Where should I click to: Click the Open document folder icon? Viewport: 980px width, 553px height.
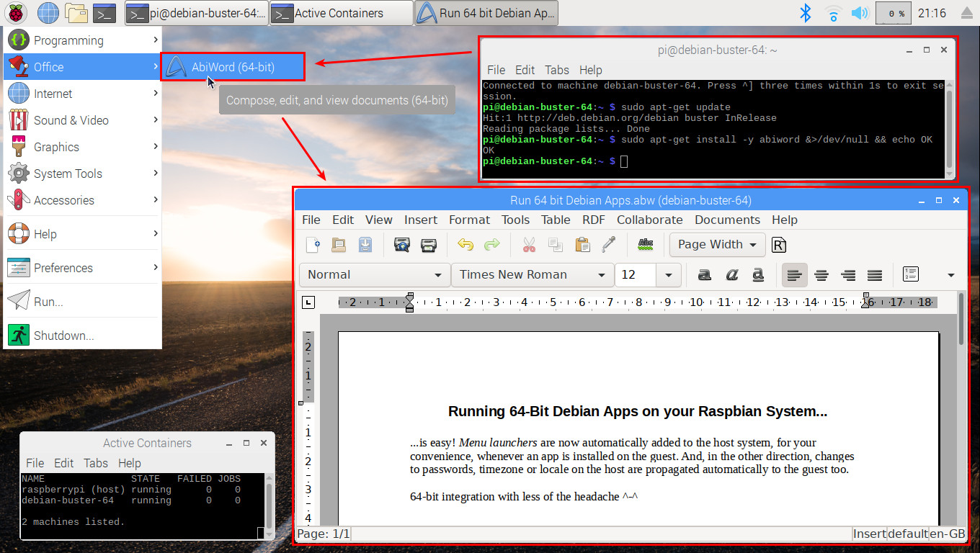tap(339, 245)
